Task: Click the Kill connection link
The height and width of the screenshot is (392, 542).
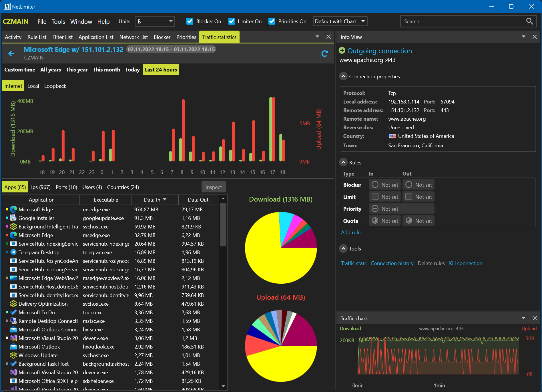Action: (465, 263)
